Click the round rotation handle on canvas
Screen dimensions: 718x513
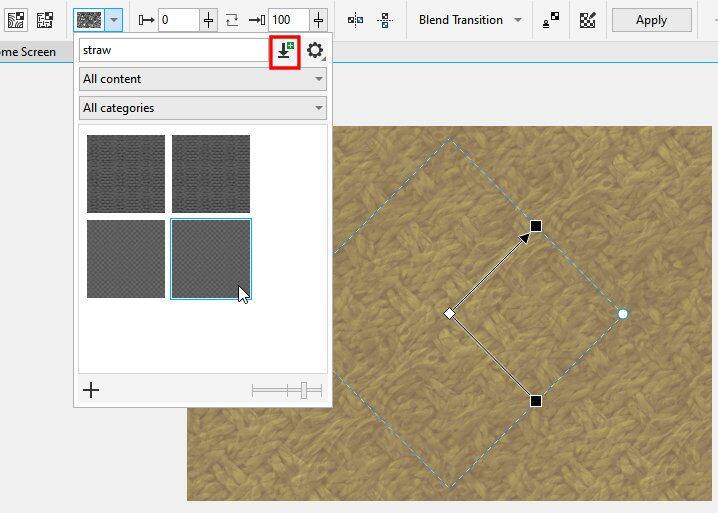tap(623, 314)
